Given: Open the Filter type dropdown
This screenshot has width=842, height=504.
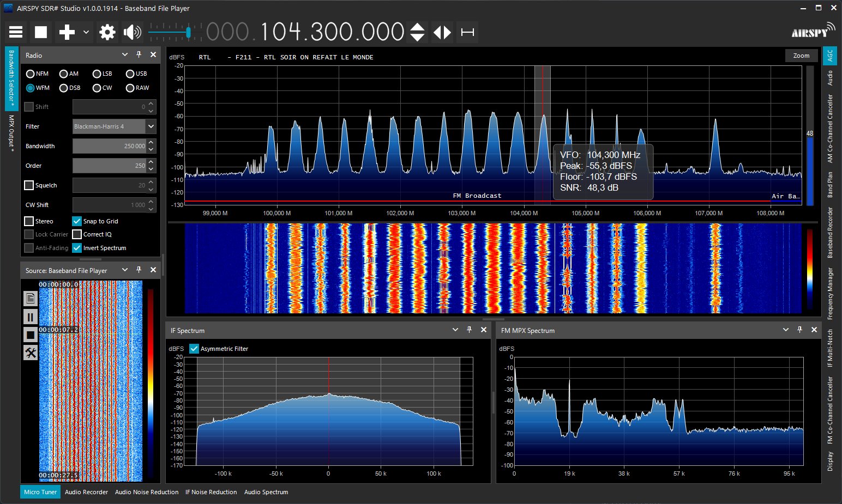Looking at the screenshot, I should [x=115, y=126].
